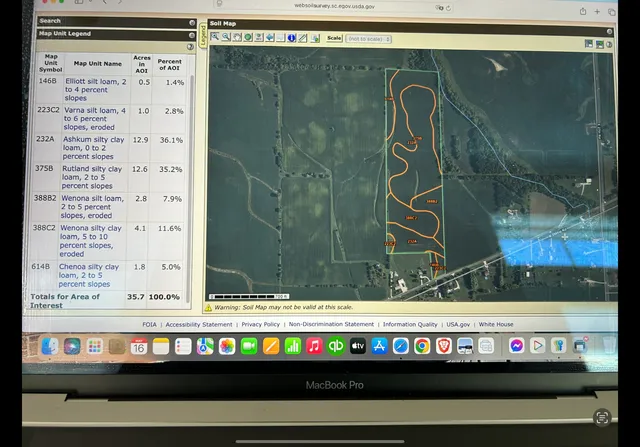Click the FOIA footer link
This screenshot has width=640, height=447.
point(151,324)
